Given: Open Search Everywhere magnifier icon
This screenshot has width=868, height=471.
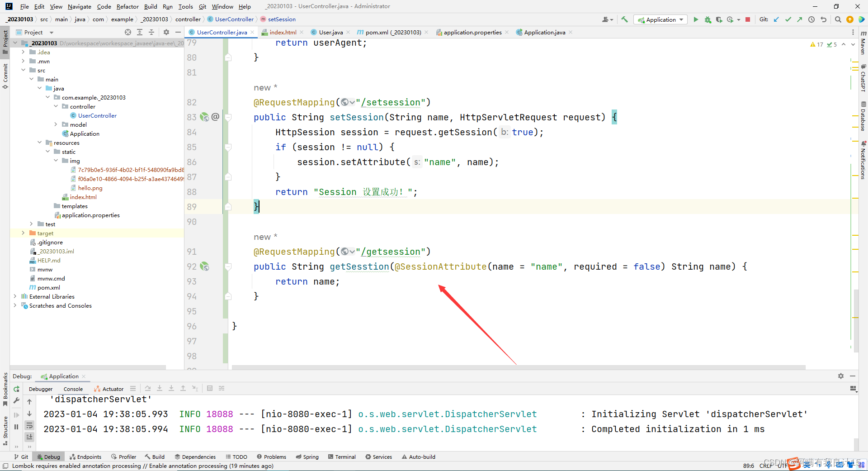Looking at the screenshot, I should point(838,19).
